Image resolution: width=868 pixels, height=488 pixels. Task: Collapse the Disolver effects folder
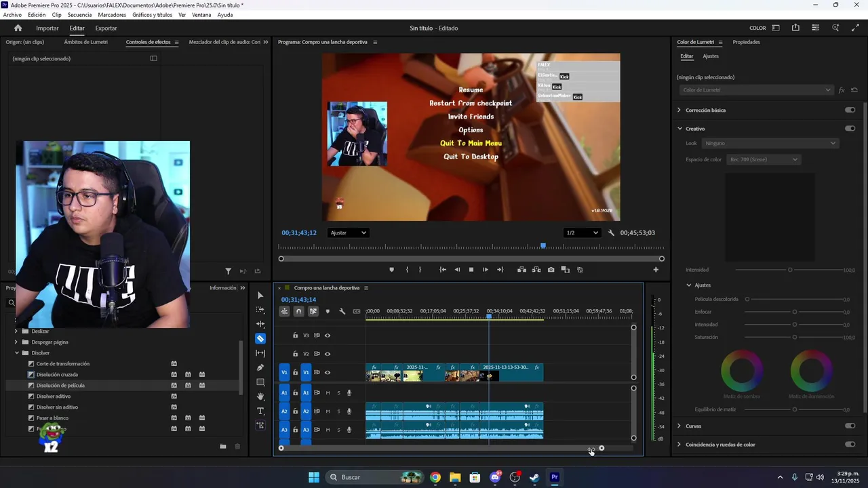17,352
